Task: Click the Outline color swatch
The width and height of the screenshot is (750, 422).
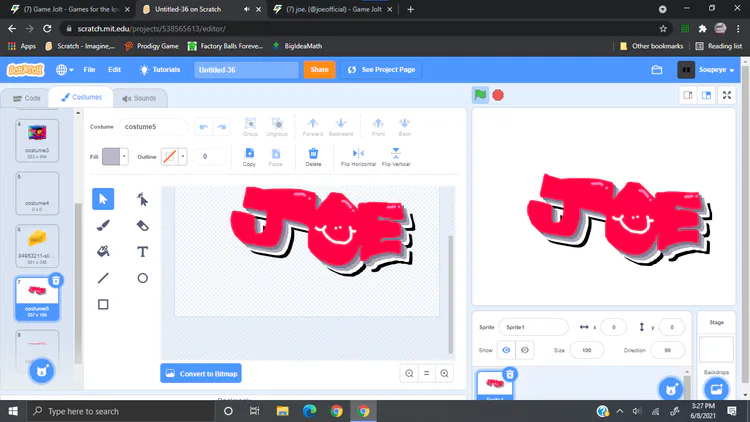Action: tap(170, 156)
